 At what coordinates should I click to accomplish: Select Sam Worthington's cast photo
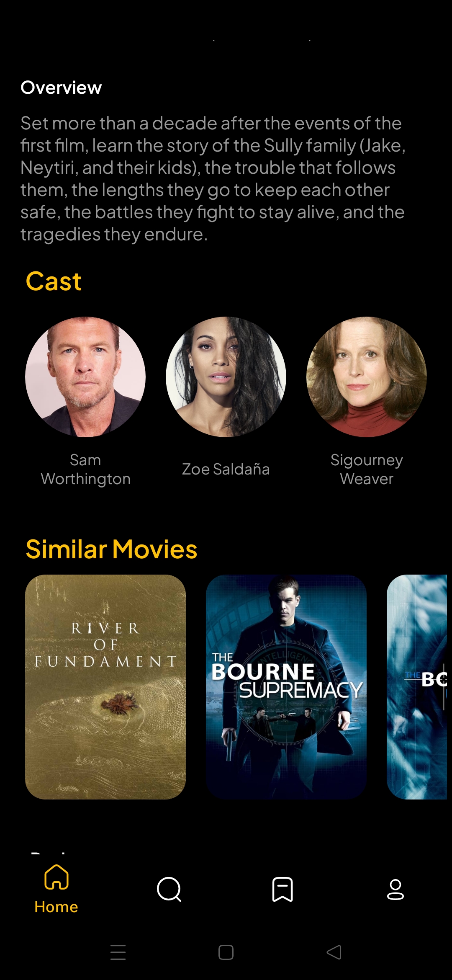[85, 377]
